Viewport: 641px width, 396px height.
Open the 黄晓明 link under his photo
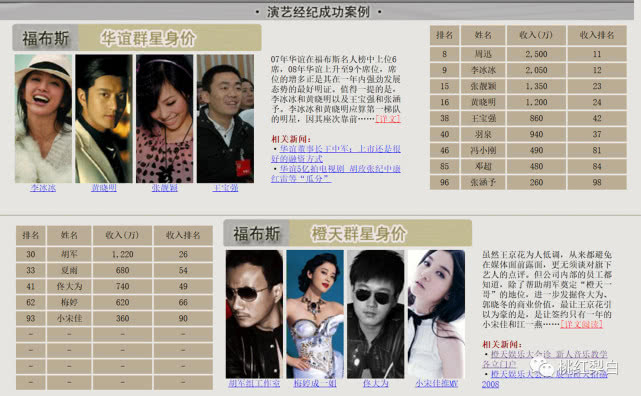pyautogui.click(x=104, y=188)
